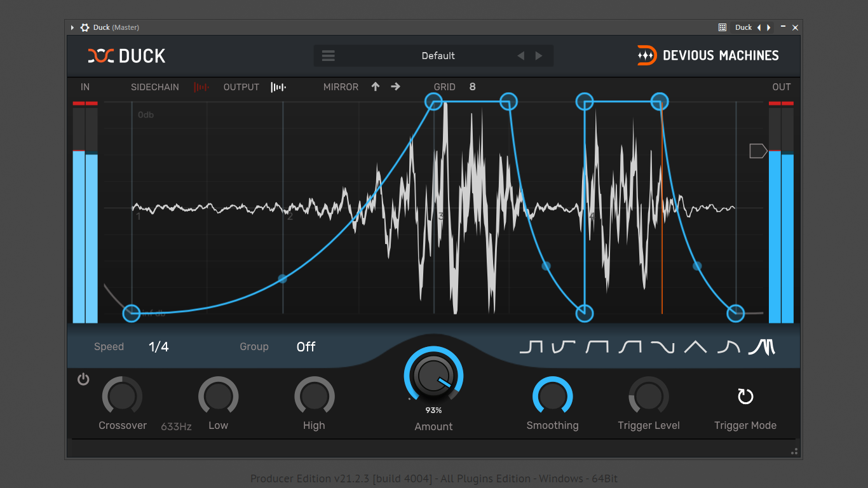Click the 93% amount value
This screenshot has height=488, width=868.
(x=433, y=410)
